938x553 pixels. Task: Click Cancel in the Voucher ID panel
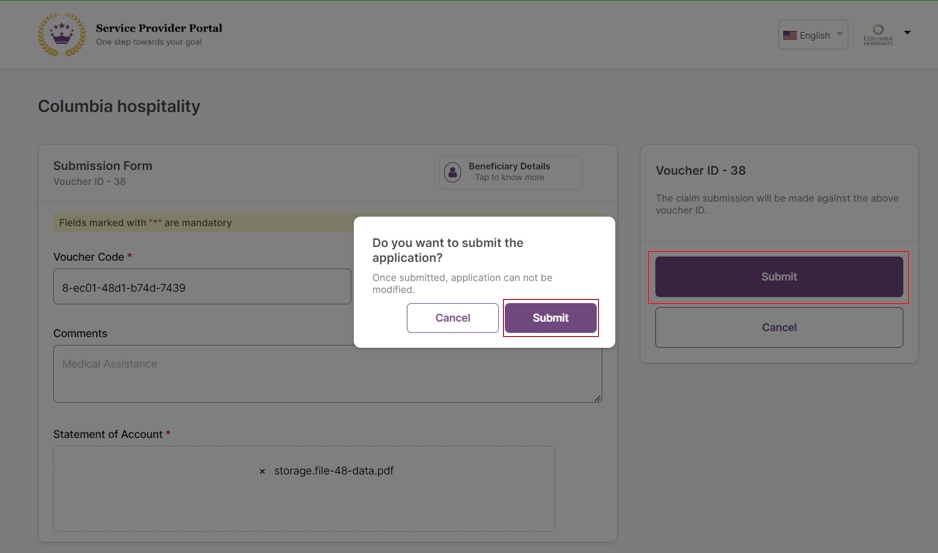tap(778, 327)
